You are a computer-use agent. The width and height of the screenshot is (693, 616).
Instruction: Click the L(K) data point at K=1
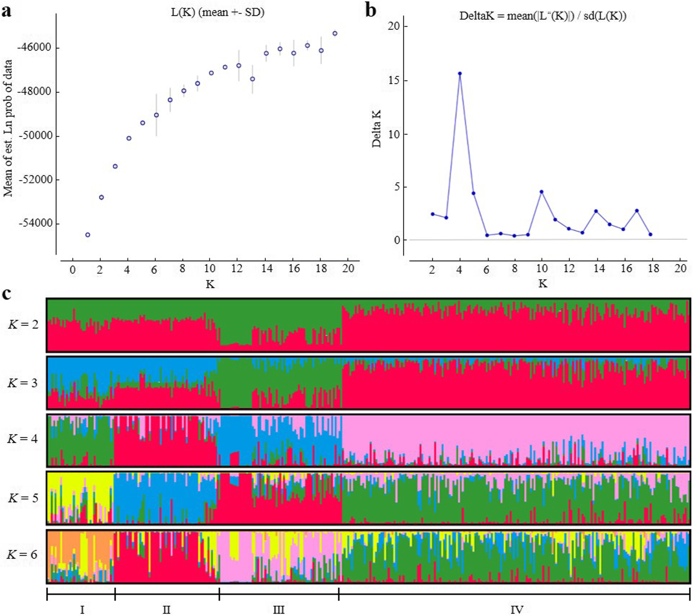tap(88, 235)
